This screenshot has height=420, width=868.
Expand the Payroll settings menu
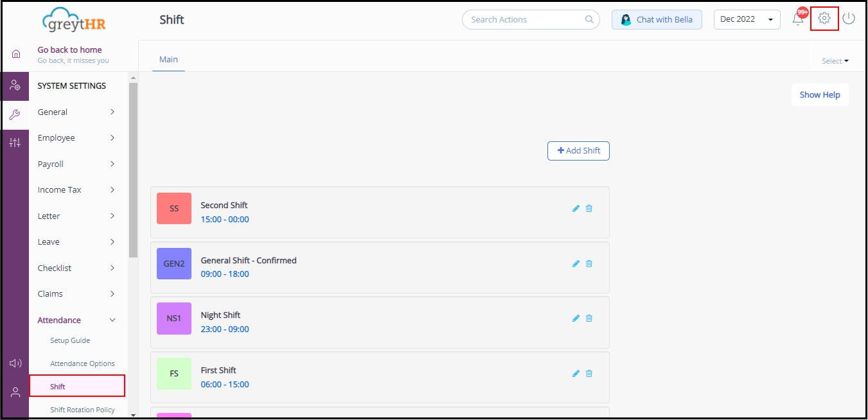pos(77,164)
